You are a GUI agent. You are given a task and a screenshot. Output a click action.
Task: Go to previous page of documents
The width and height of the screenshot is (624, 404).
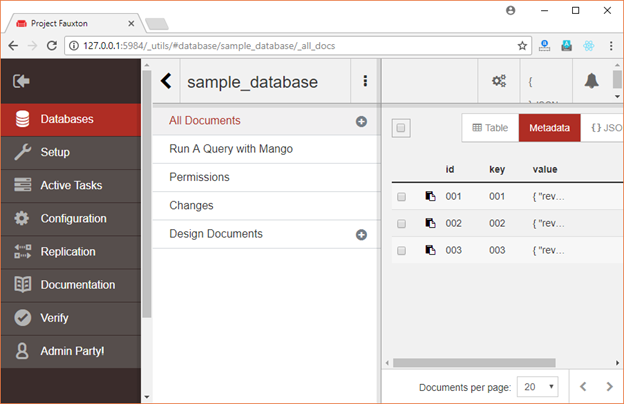click(x=583, y=386)
